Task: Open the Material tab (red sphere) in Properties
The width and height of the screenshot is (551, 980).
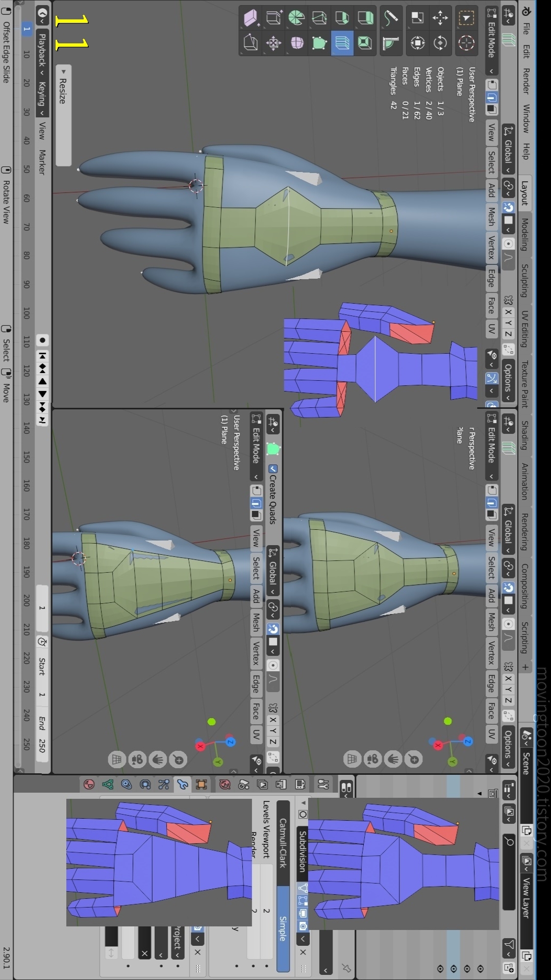Action: [89, 784]
